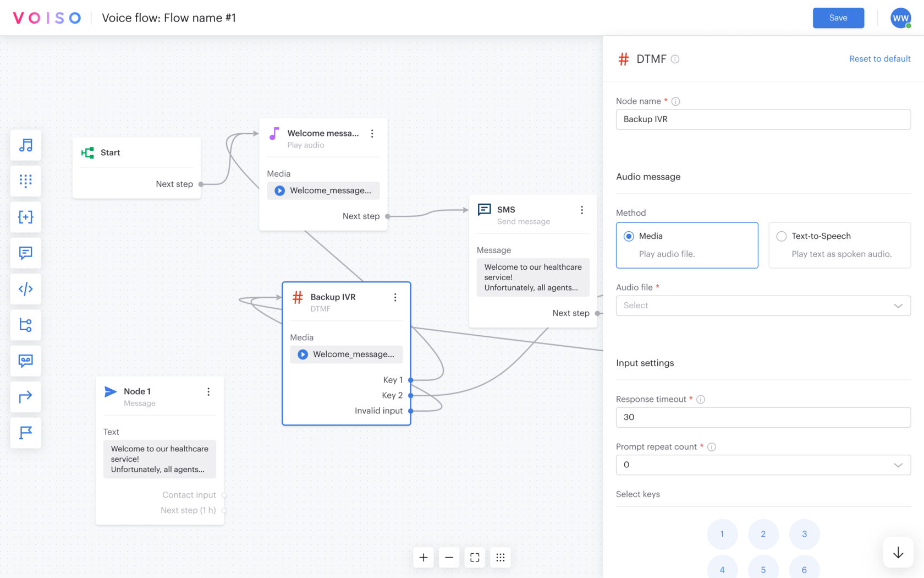924x578 pixels.
Task: Open the SMS node three-dot menu
Action: 582,210
